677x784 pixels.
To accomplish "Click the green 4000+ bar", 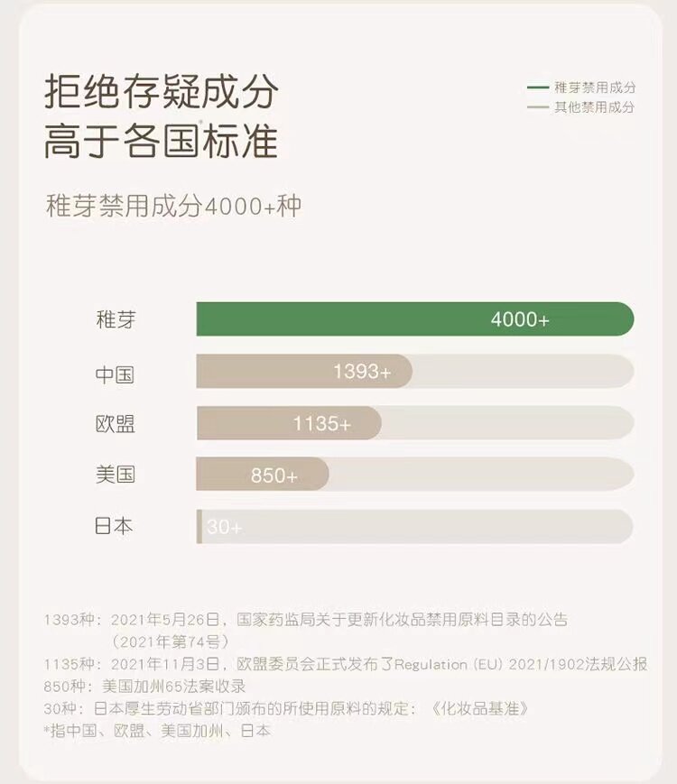I will [415, 319].
